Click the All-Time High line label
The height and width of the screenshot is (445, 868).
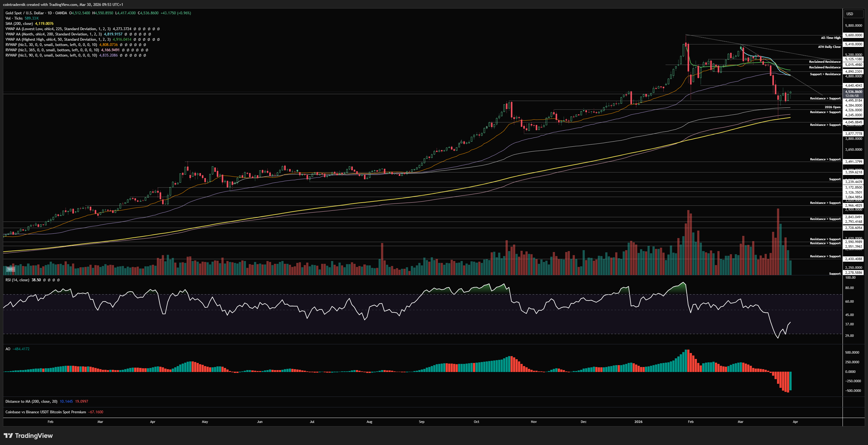click(831, 38)
